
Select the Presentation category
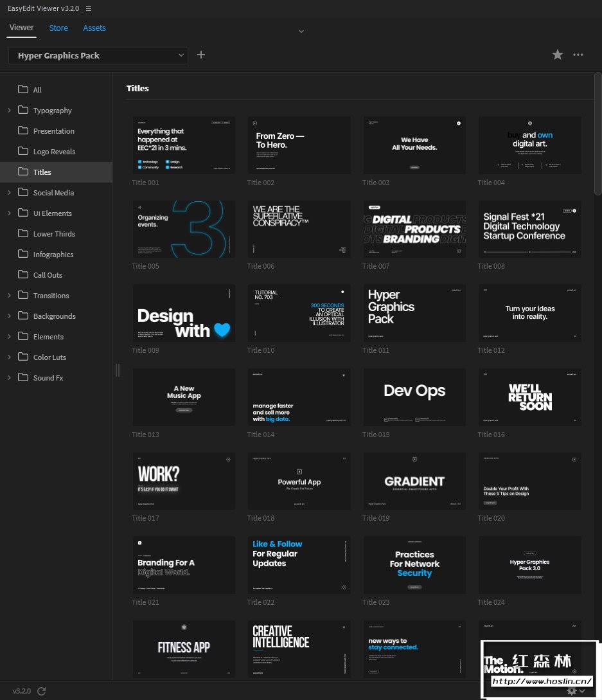56,130
